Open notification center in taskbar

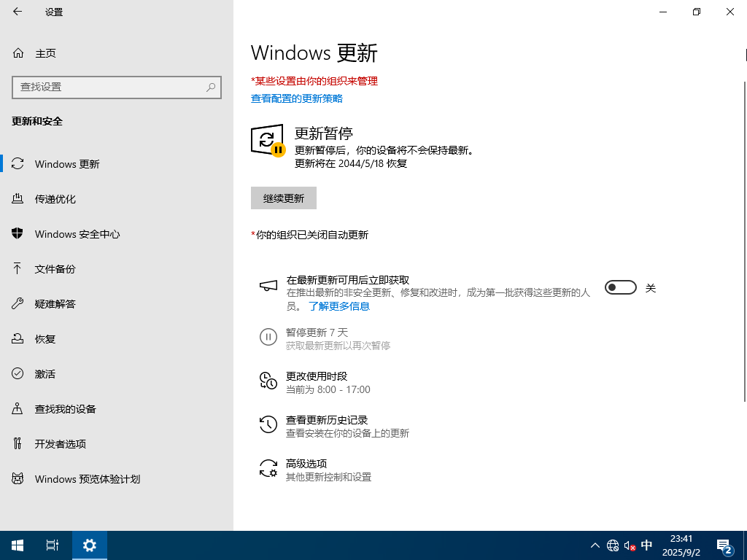point(724,545)
